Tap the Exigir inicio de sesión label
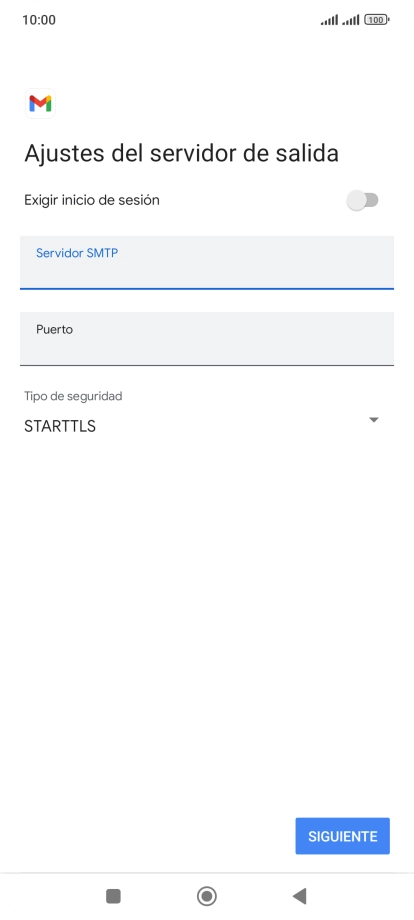This screenshot has height=920, width=414. pyautogui.click(x=91, y=200)
